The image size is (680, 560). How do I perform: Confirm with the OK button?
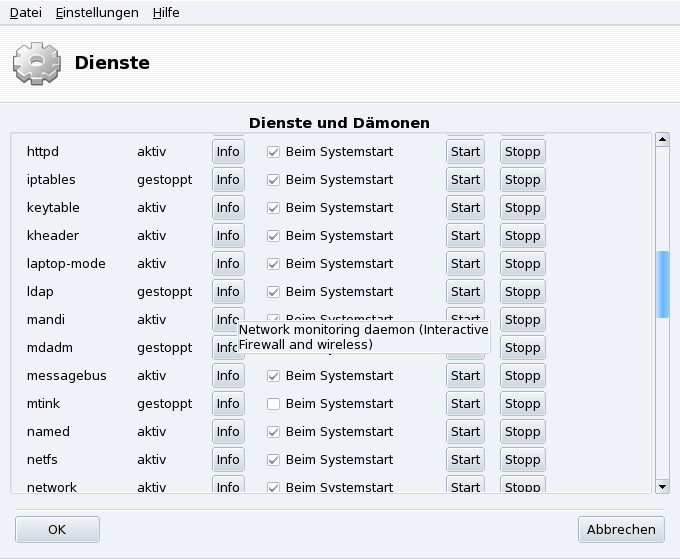(57, 529)
